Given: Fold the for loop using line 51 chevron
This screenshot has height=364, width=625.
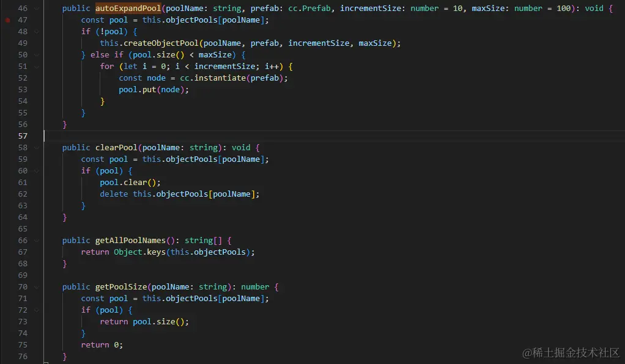Looking at the screenshot, I should pyautogui.click(x=37, y=67).
